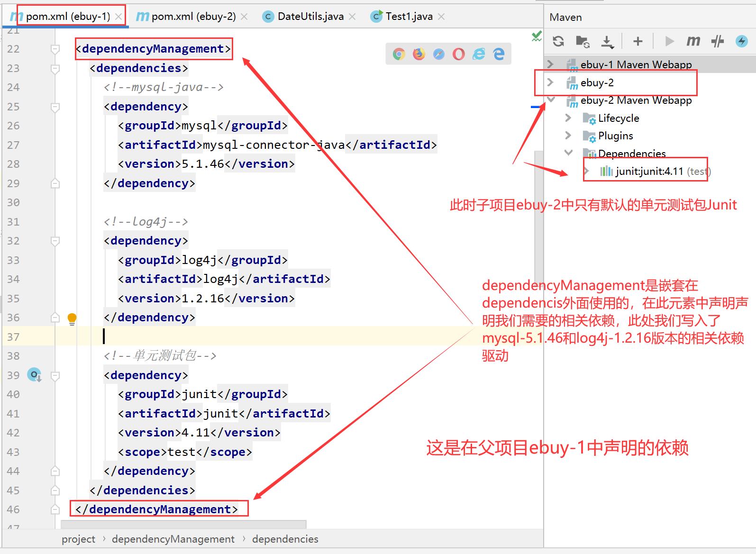Image resolution: width=756 pixels, height=554 pixels.
Task: Expand the ebuy-1 Maven Webapp node
Action: click(550, 64)
